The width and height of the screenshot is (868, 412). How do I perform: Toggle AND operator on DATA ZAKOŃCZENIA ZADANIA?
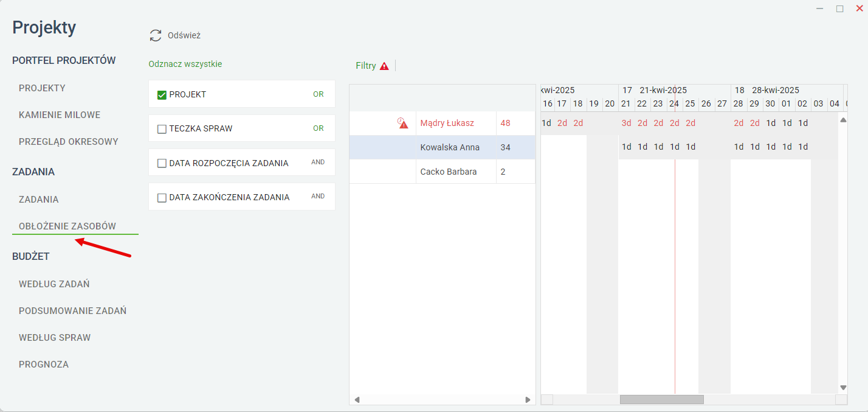318,197
